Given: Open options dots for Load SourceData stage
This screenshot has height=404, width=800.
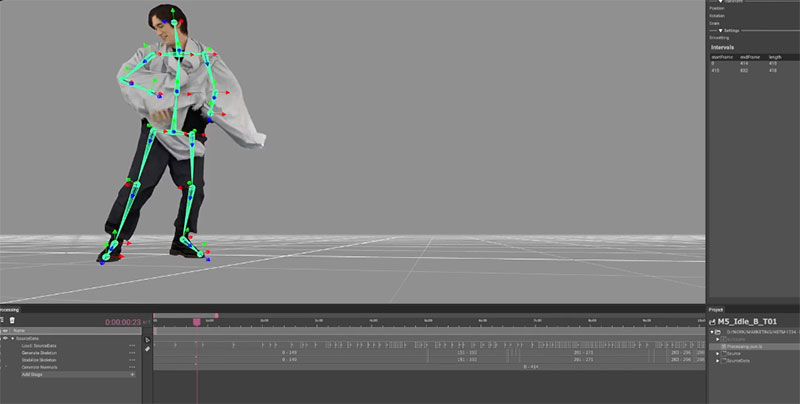Looking at the screenshot, I should (132, 346).
